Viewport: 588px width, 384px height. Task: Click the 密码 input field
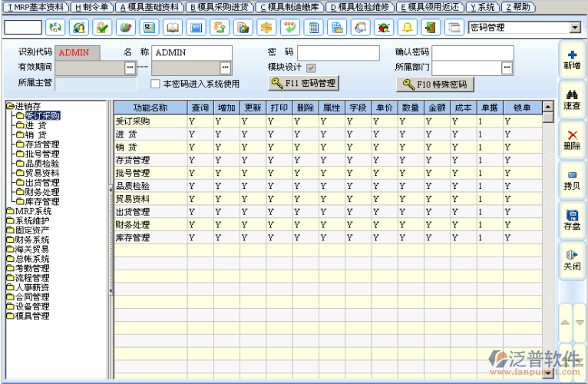338,53
